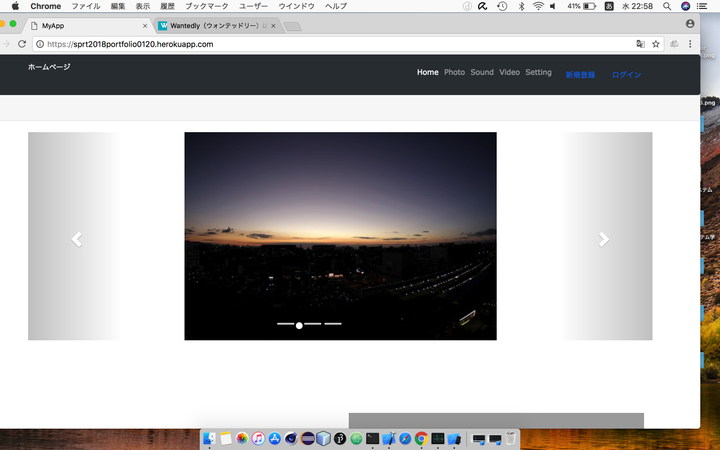The width and height of the screenshot is (720, 450).
Task: Open the Wi-Fi status menu
Action: pos(539,6)
